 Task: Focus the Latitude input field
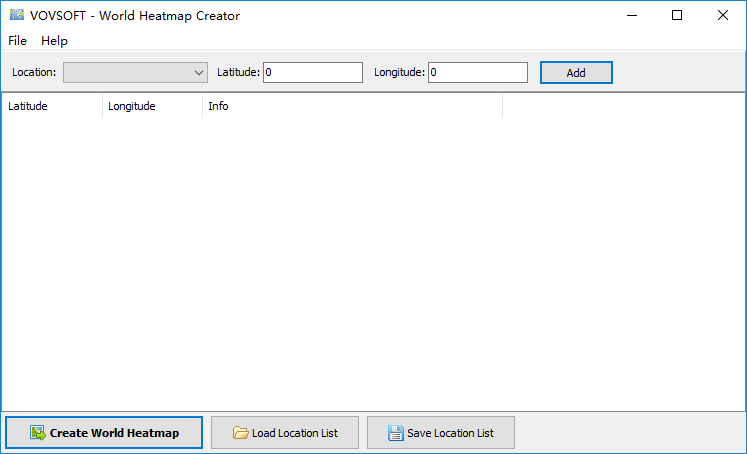click(x=313, y=72)
